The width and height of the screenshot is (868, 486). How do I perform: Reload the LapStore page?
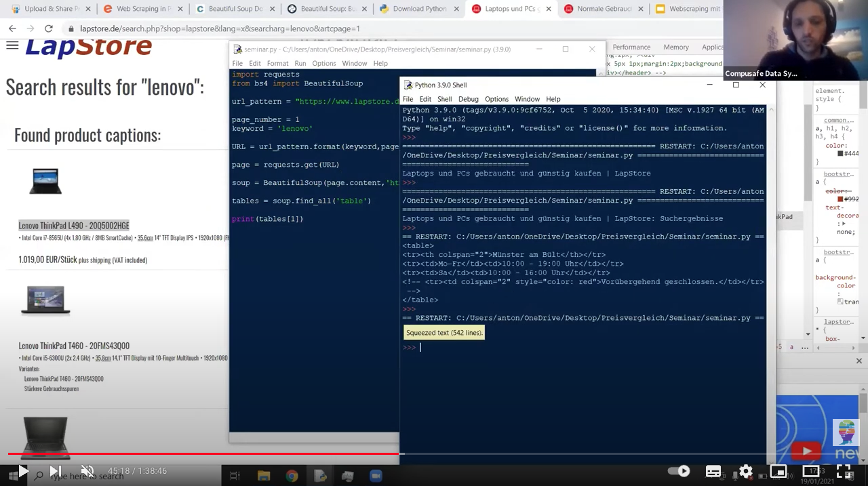tap(48, 28)
